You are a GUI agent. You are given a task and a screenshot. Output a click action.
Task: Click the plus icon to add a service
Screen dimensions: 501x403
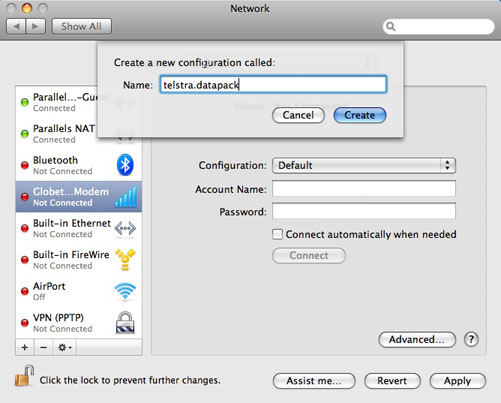pyautogui.click(x=25, y=347)
